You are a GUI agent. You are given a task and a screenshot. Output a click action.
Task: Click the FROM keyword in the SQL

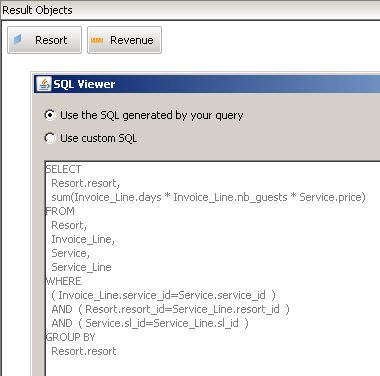(x=60, y=211)
